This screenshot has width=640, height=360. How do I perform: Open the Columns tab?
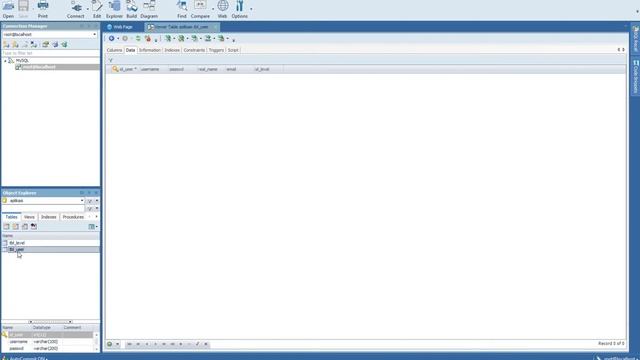tap(114, 50)
